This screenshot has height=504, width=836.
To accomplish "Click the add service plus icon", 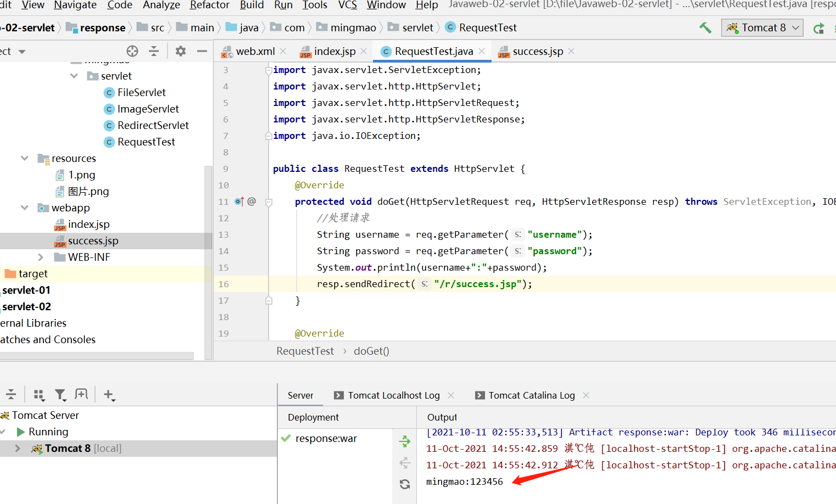I will point(109,394).
